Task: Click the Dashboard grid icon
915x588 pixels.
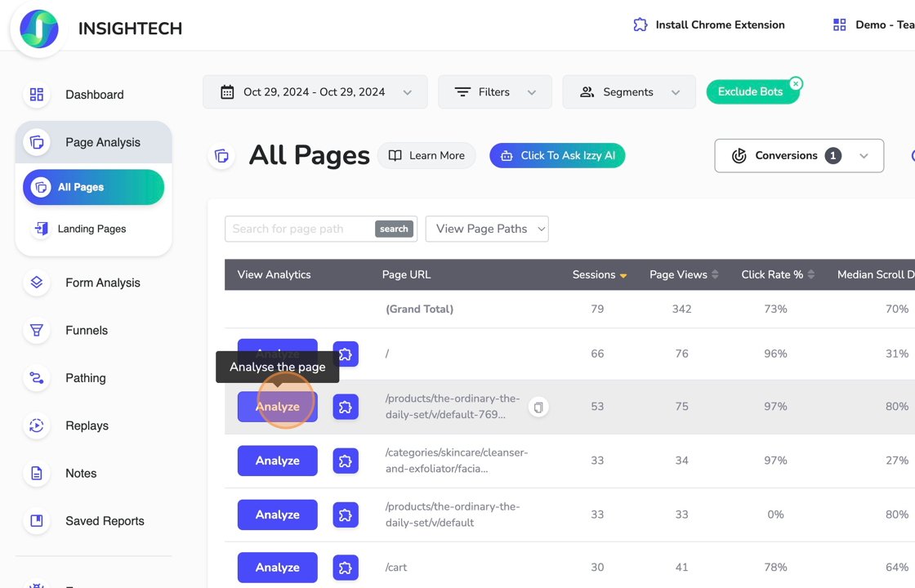Action: [x=37, y=95]
